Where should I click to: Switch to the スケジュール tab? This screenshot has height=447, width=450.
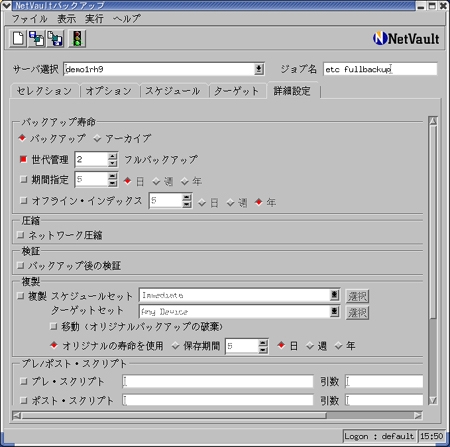(173, 91)
